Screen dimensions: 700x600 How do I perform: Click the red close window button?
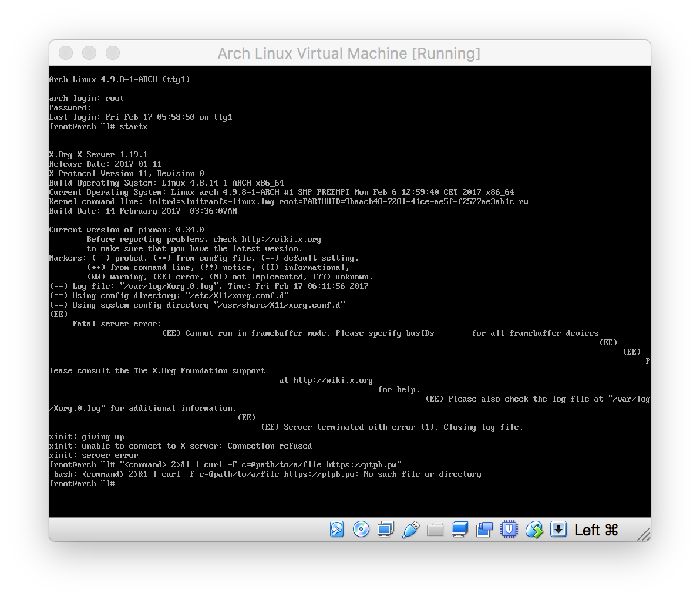click(66, 53)
